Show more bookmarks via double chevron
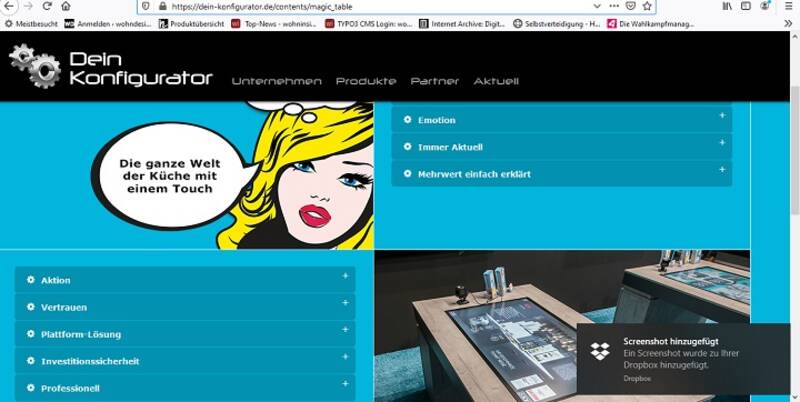Screen dimensions: 800x402 pos(788,23)
